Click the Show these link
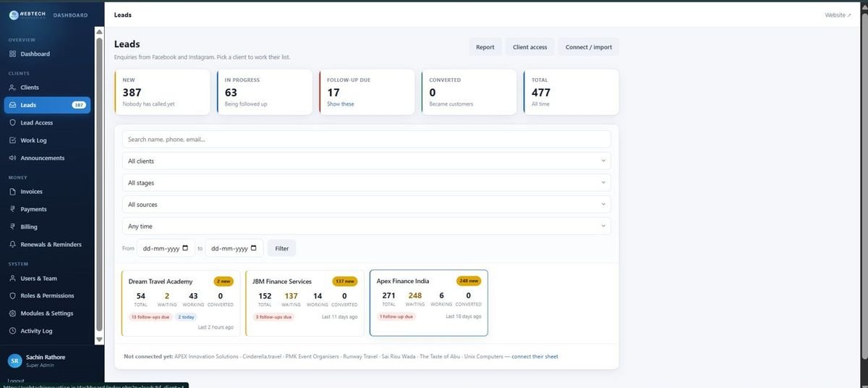Image resolution: width=868 pixels, height=388 pixels. (341, 104)
